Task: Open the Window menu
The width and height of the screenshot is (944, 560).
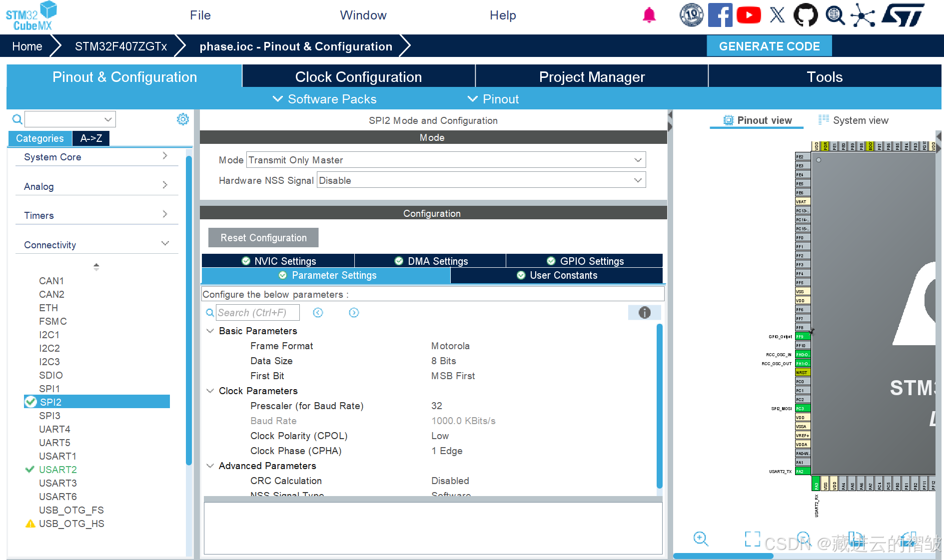Action: click(x=363, y=15)
